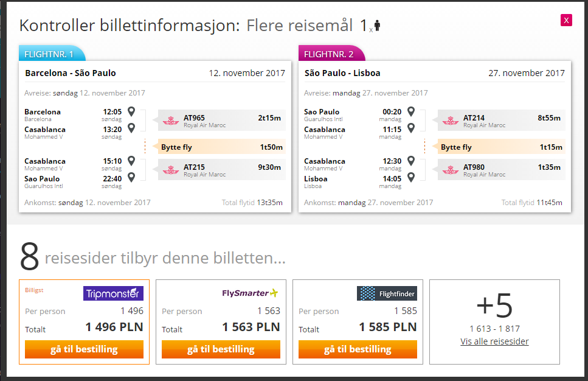Click the Tripmonster logo

pos(113,293)
